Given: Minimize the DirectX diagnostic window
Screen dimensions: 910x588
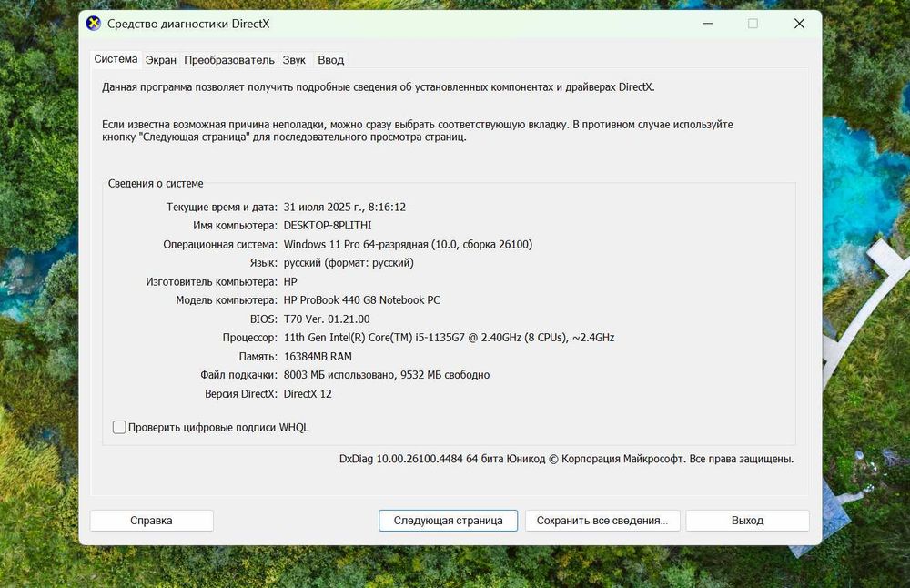Looking at the screenshot, I should (707, 24).
